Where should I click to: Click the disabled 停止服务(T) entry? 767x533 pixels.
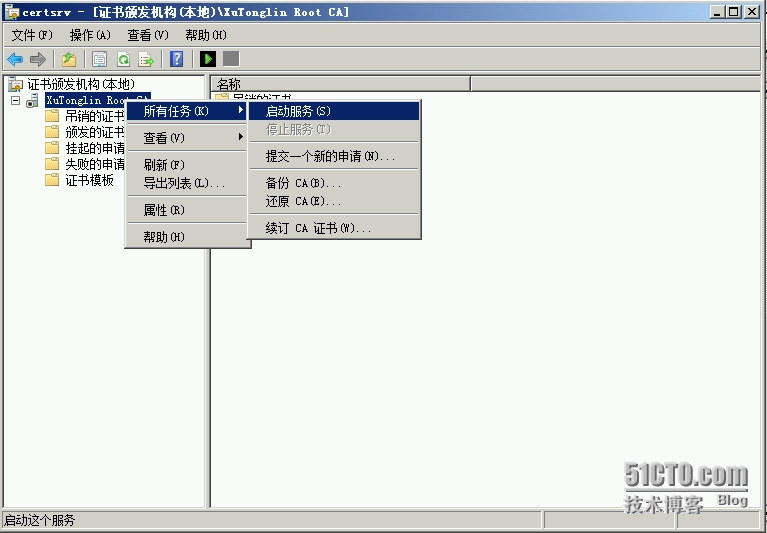(x=335, y=130)
